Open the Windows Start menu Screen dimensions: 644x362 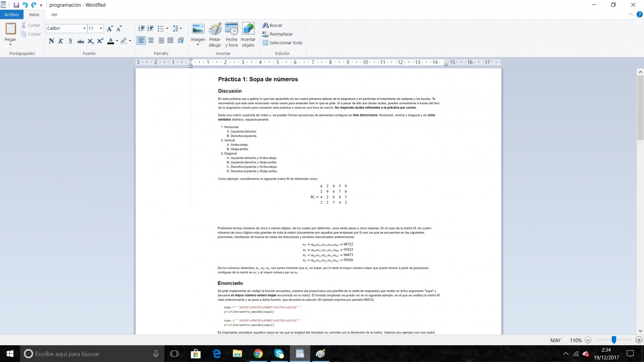pos(10,354)
